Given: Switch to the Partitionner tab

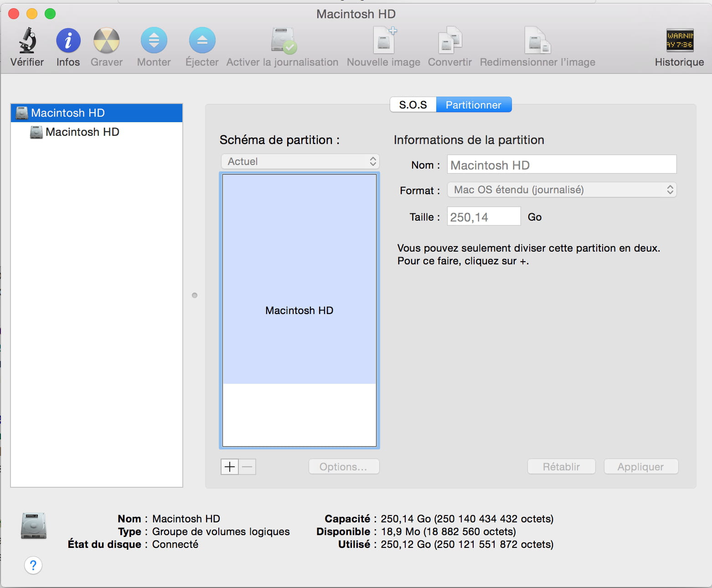Looking at the screenshot, I should pos(474,105).
